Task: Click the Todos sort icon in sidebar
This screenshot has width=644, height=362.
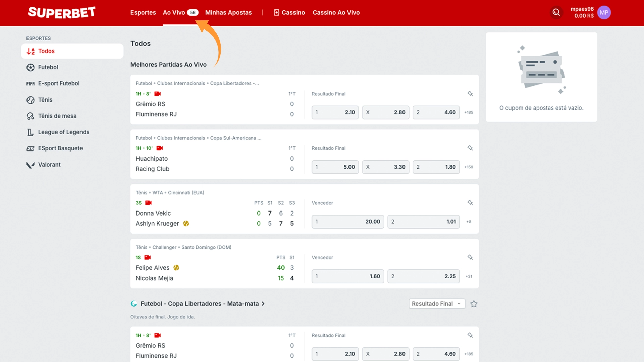Action: pyautogui.click(x=31, y=51)
